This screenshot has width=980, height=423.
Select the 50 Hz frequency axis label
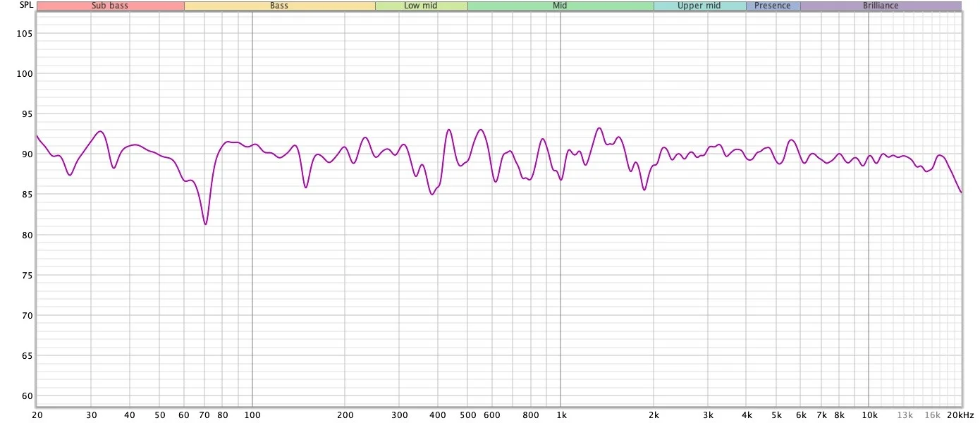(159, 415)
